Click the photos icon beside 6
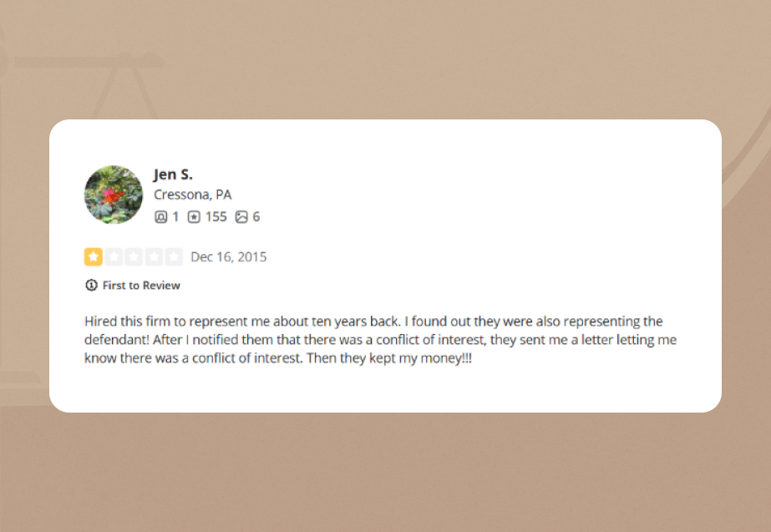Image resolution: width=771 pixels, height=532 pixels. click(x=241, y=217)
